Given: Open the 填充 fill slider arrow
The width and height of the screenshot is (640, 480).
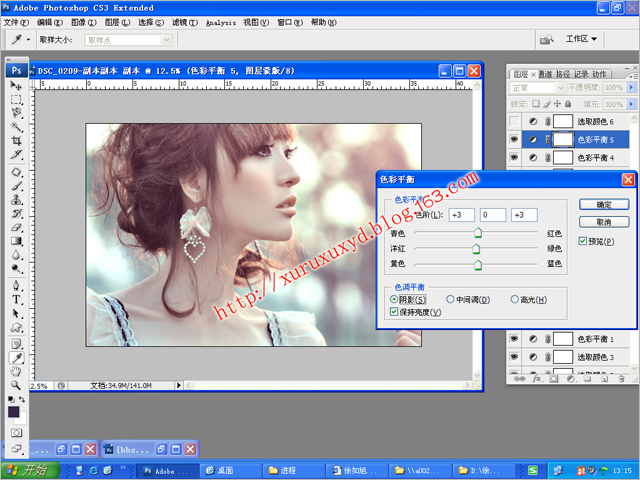Looking at the screenshot, I should (631, 104).
